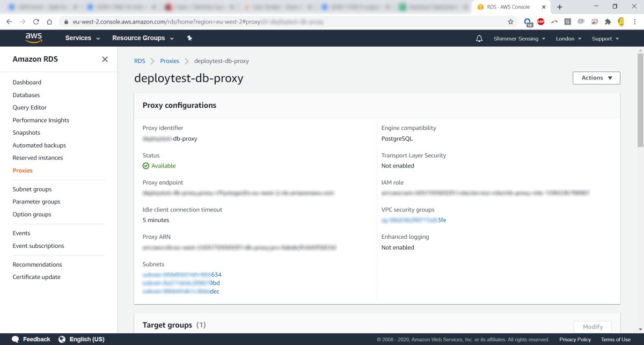The width and height of the screenshot is (644, 345).
Task: Click the language globe icon
Action: pyautogui.click(x=62, y=339)
